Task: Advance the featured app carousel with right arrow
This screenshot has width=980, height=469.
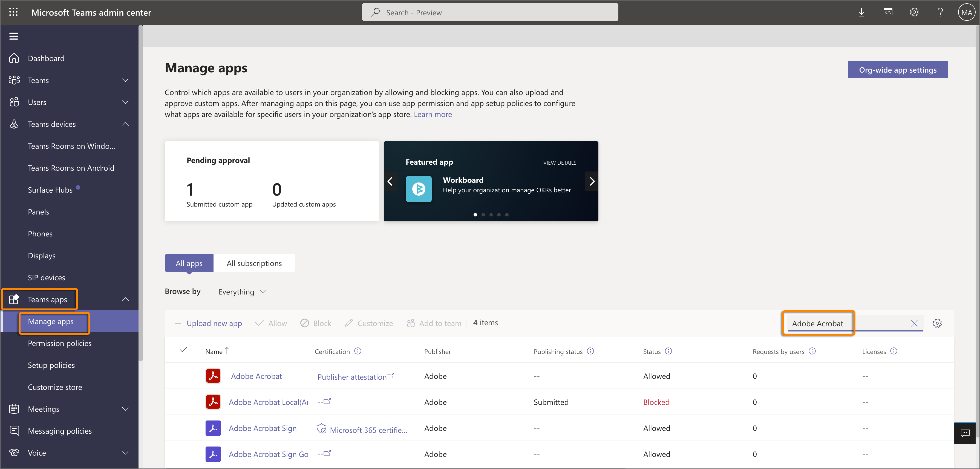Action: [591, 181]
